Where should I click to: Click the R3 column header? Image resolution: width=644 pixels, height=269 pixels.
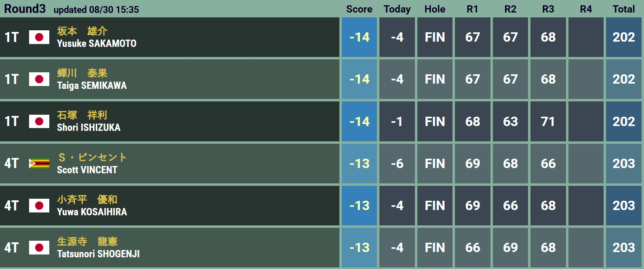click(548, 9)
